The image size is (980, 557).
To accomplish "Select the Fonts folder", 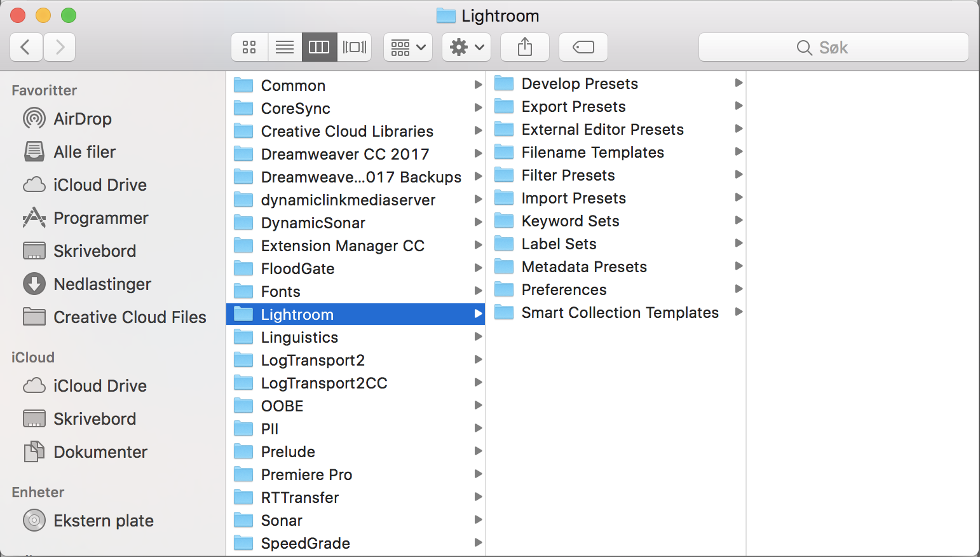I will (x=355, y=291).
